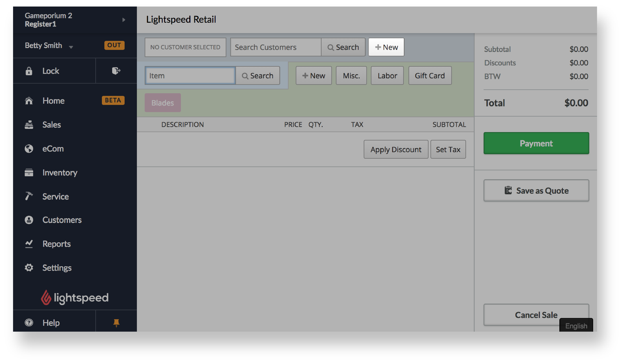This screenshot has width=623, height=364.
Task: Expand the Betty Smith user dropdown
Action: pyautogui.click(x=71, y=45)
